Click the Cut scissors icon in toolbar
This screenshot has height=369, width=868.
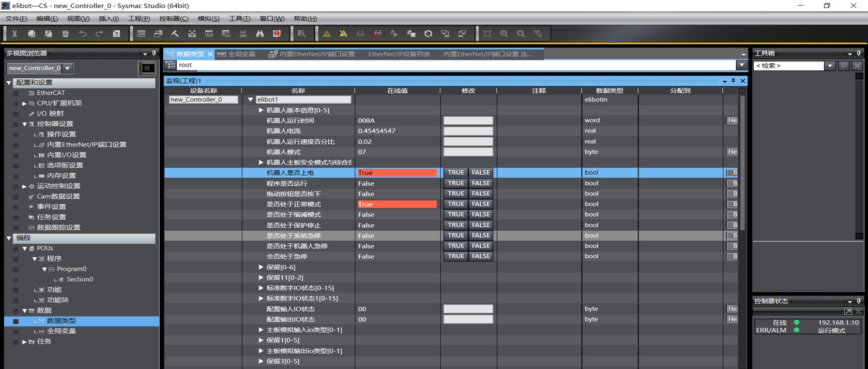tap(15, 34)
